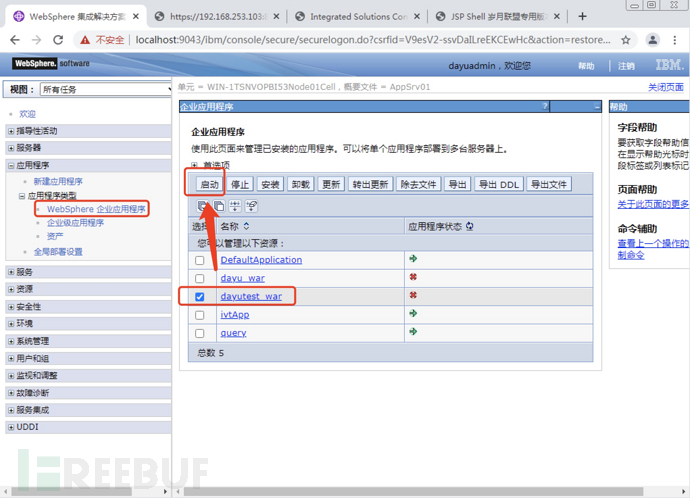The image size is (690, 498).
Task: Click 注销 in the header bar
Action: click(x=626, y=66)
